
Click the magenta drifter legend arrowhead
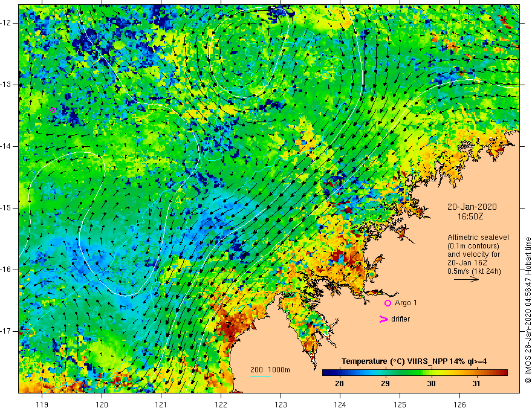[383, 319]
